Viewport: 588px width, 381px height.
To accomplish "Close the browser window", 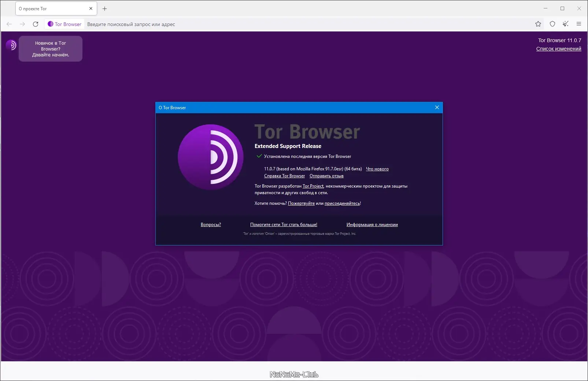I will pos(579,8).
